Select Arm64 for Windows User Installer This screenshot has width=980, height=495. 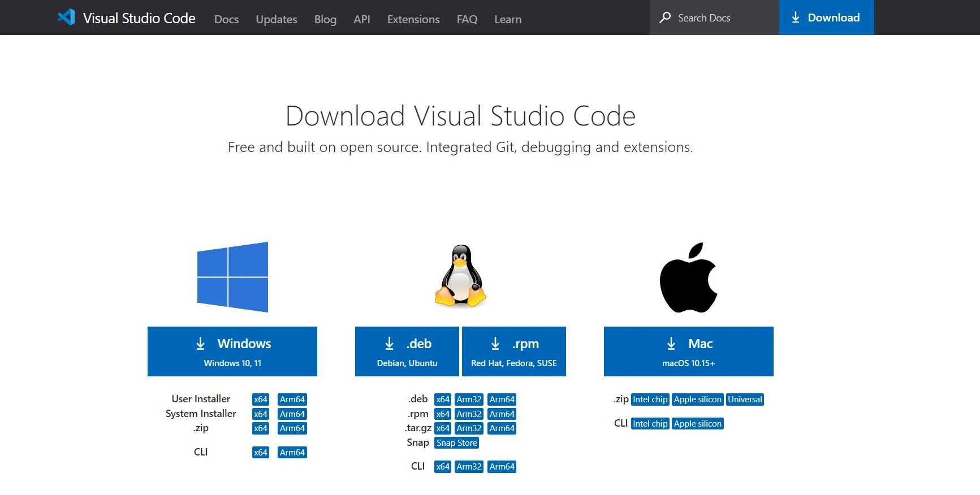point(292,400)
